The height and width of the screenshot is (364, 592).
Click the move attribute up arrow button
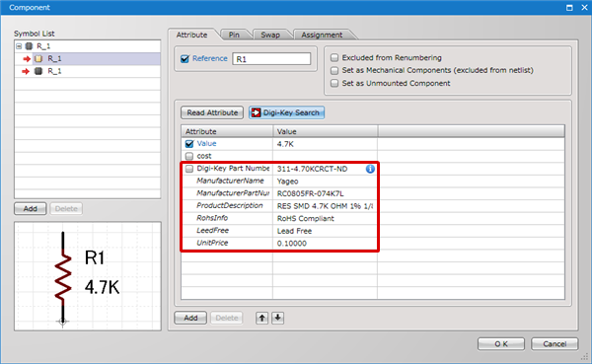pyautogui.click(x=262, y=318)
